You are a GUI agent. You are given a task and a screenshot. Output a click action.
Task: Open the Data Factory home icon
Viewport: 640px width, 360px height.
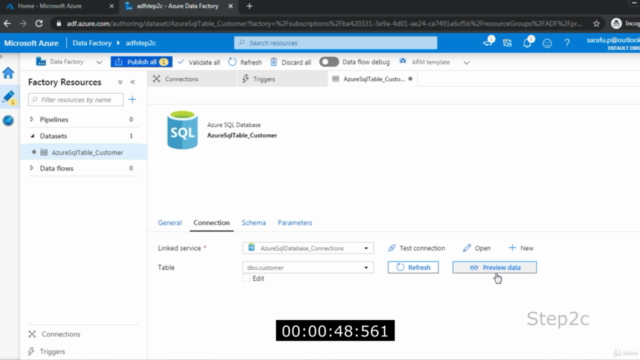click(x=8, y=73)
